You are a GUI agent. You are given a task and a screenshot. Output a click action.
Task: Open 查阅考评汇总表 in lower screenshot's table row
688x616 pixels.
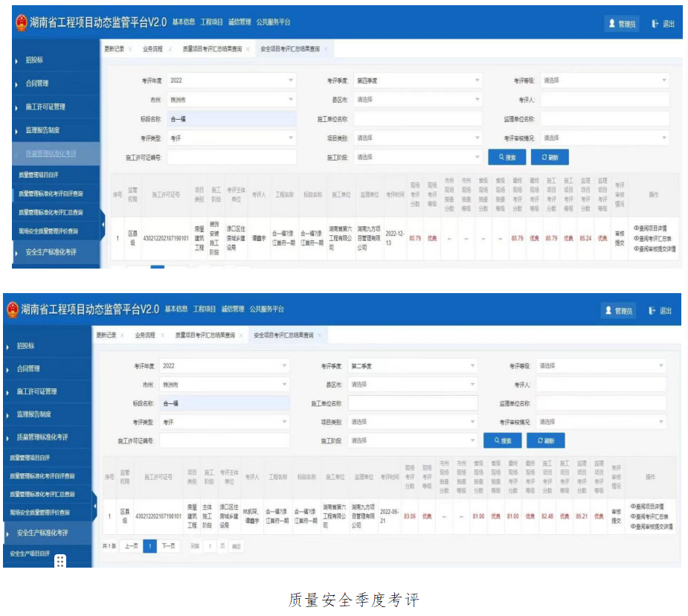(651, 516)
